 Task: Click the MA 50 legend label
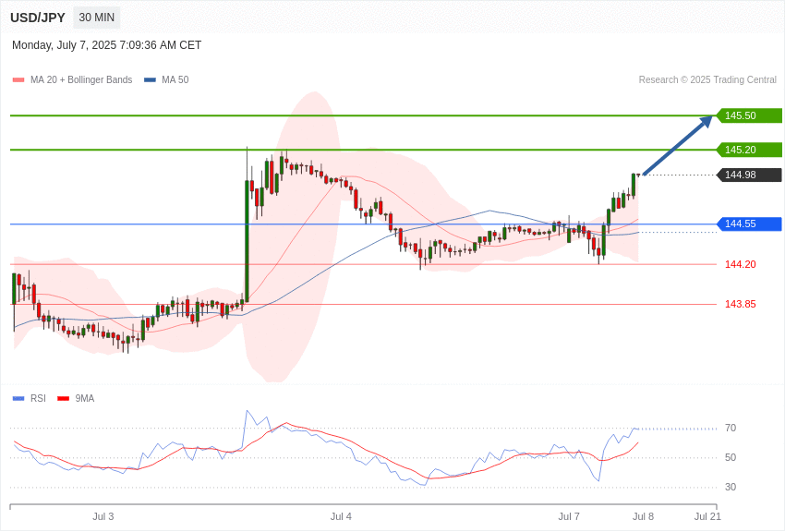[175, 79]
